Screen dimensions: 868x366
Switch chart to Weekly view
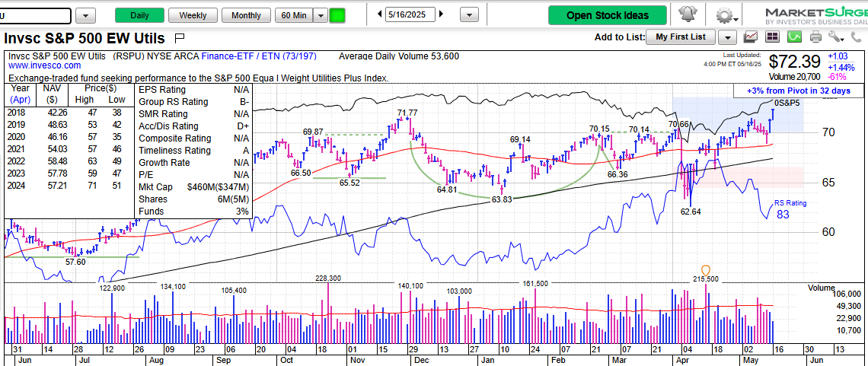point(193,15)
